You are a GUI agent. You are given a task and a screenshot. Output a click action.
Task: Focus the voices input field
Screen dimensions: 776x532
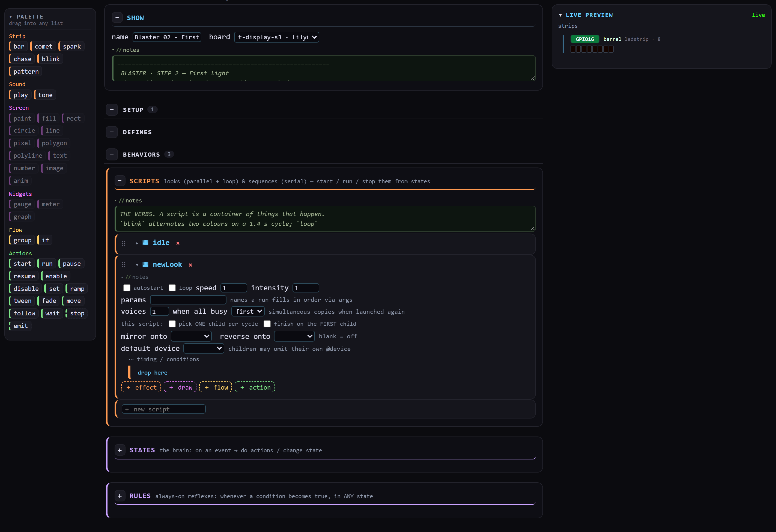click(x=160, y=311)
